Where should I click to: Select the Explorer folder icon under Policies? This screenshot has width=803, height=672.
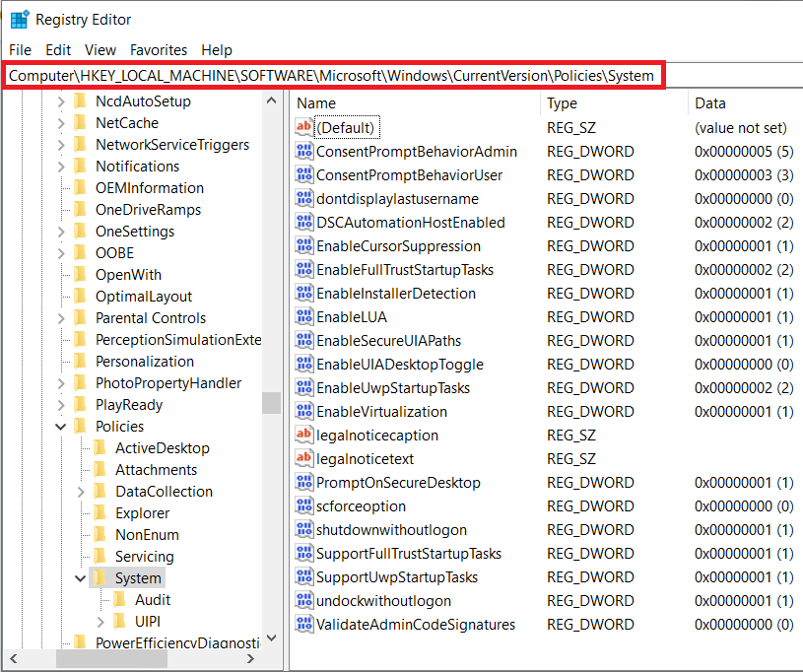pos(100,513)
